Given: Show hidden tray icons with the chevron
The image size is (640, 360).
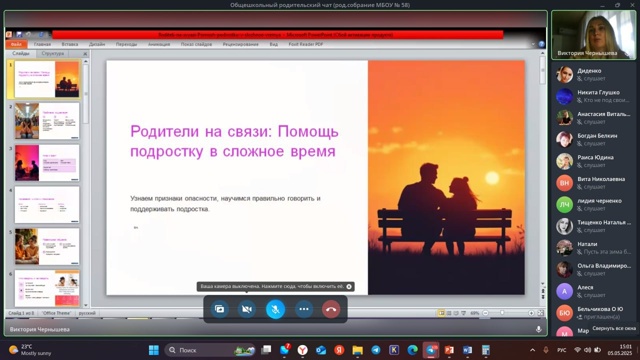Looking at the screenshot, I should 532,350.
